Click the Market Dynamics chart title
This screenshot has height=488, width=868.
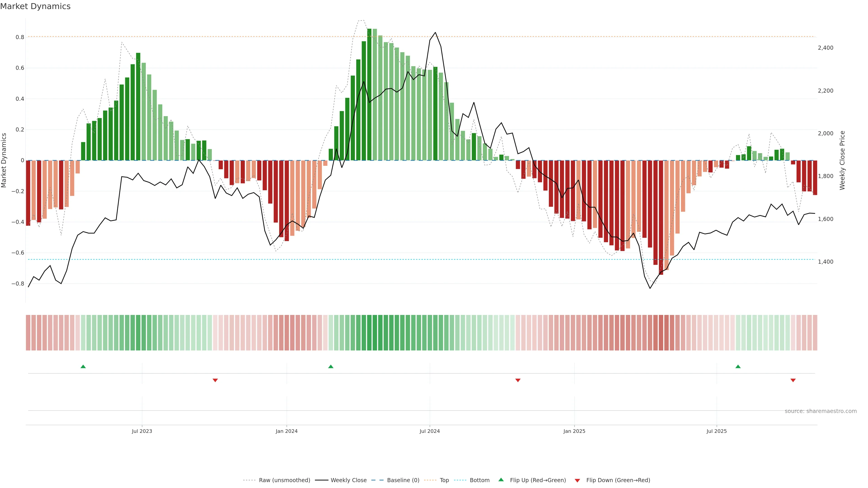[35, 6]
